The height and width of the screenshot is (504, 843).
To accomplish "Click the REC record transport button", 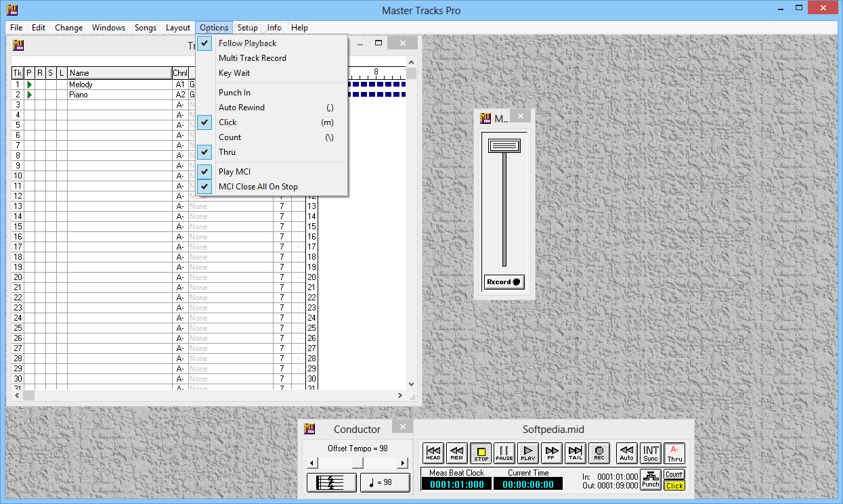I will pyautogui.click(x=599, y=453).
